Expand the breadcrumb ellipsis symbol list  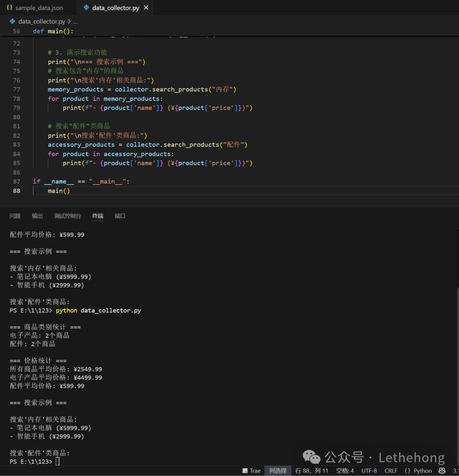[75, 21]
